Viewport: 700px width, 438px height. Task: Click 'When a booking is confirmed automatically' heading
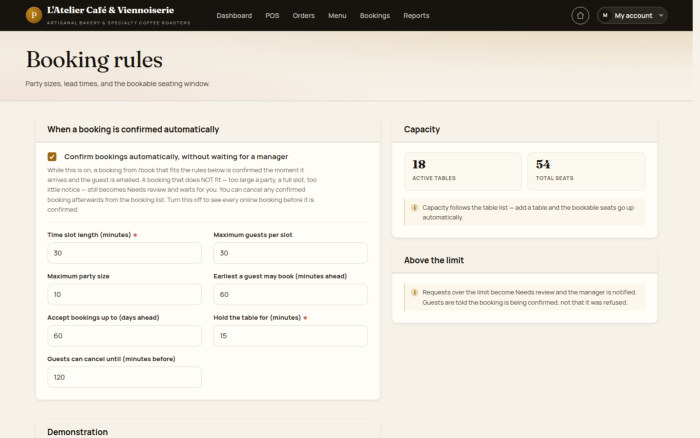[133, 129]
